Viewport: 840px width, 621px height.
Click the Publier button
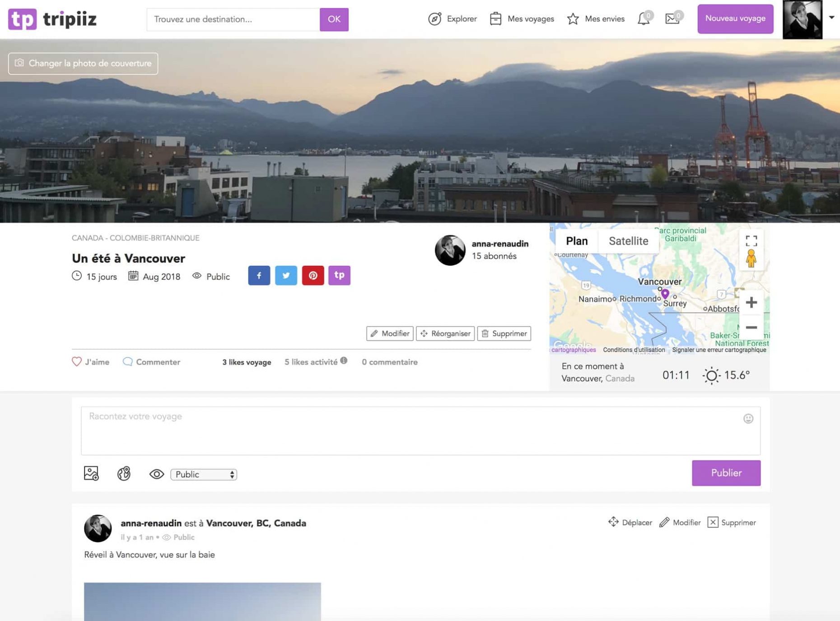pos(726,473)
